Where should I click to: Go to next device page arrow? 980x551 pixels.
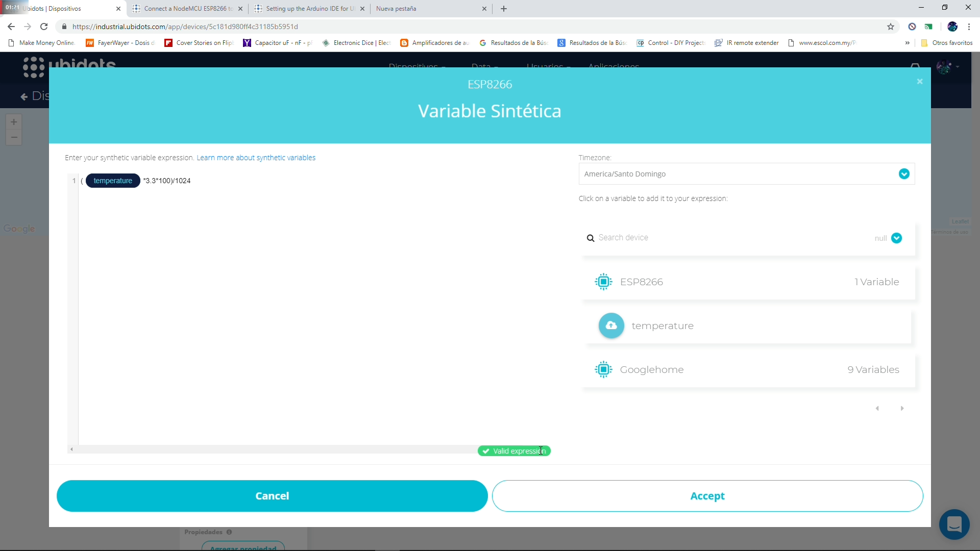(902, 408)
